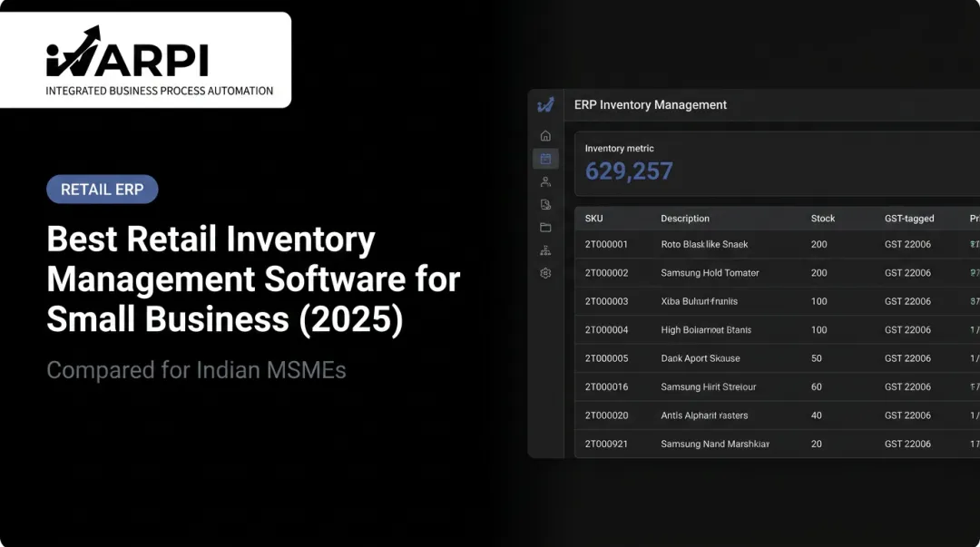Click stock value 100 for 2T000003
This screenshot has width=980, height=547.
coord(818,301)
